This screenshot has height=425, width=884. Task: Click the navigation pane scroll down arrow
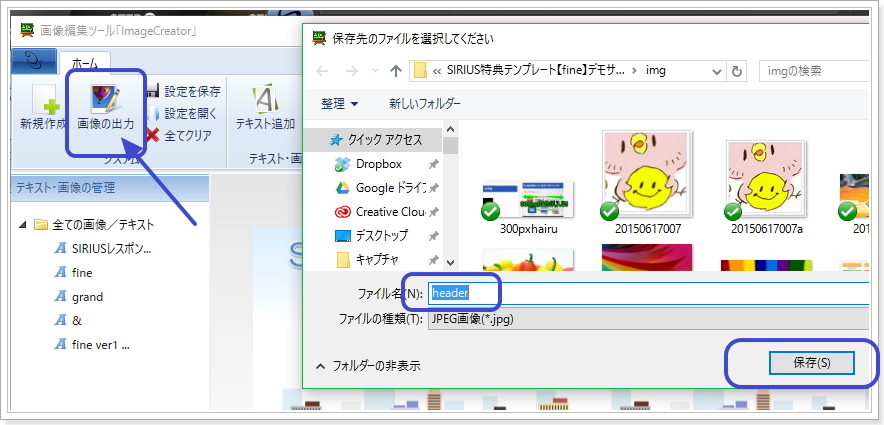pyautogui.click(x=450, y=262)
